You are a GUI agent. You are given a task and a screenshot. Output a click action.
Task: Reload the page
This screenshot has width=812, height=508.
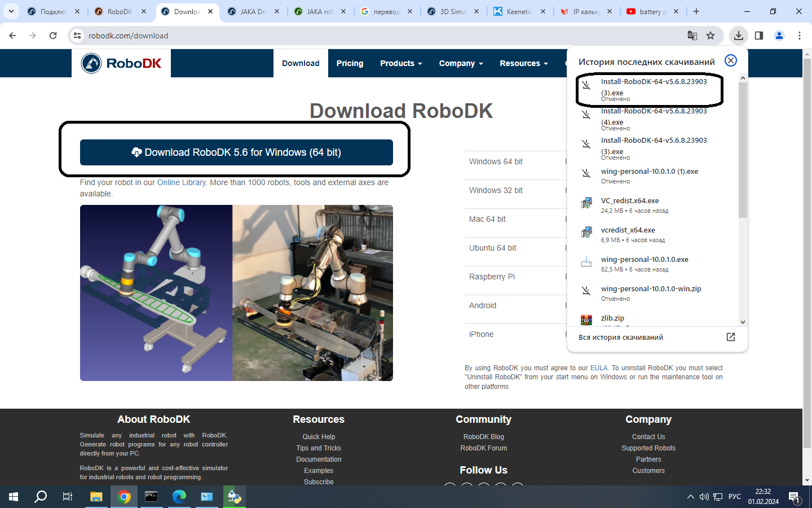[x=53, y=36]
